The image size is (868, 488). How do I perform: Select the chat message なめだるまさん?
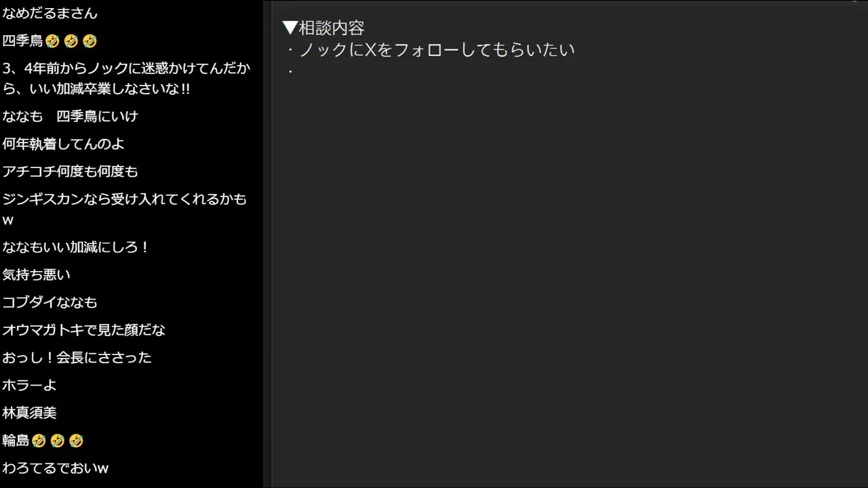[50, 14]
